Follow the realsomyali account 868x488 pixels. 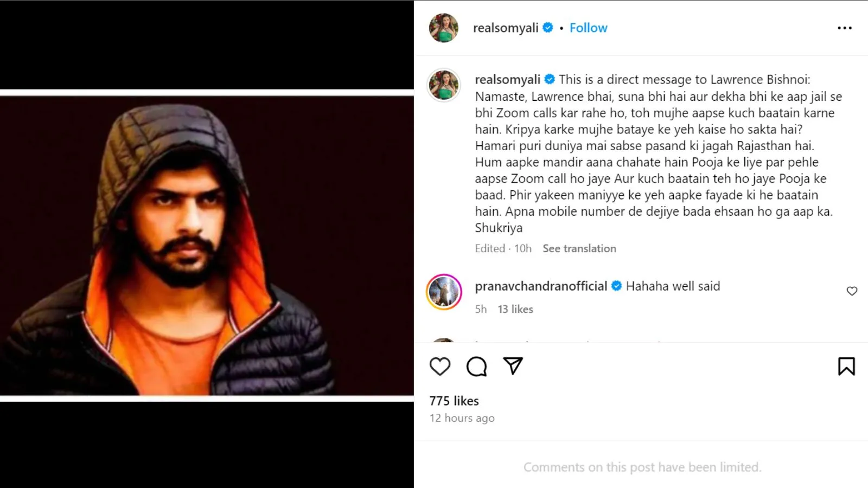(588, 28)
